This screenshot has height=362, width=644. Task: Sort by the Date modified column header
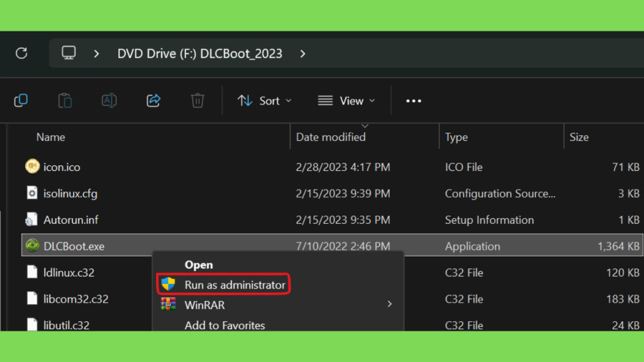click(x=331, y=137)
